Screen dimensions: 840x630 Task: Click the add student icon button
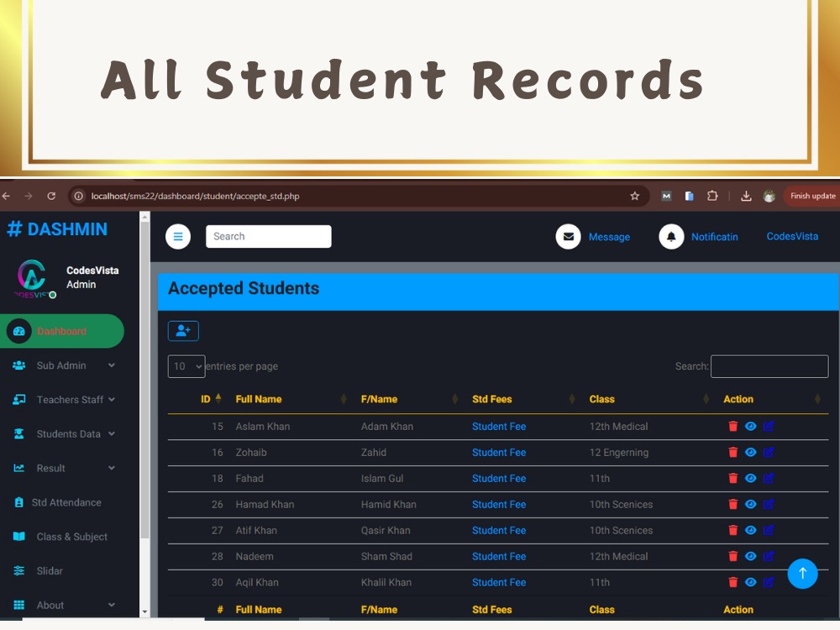pos(183,330)
